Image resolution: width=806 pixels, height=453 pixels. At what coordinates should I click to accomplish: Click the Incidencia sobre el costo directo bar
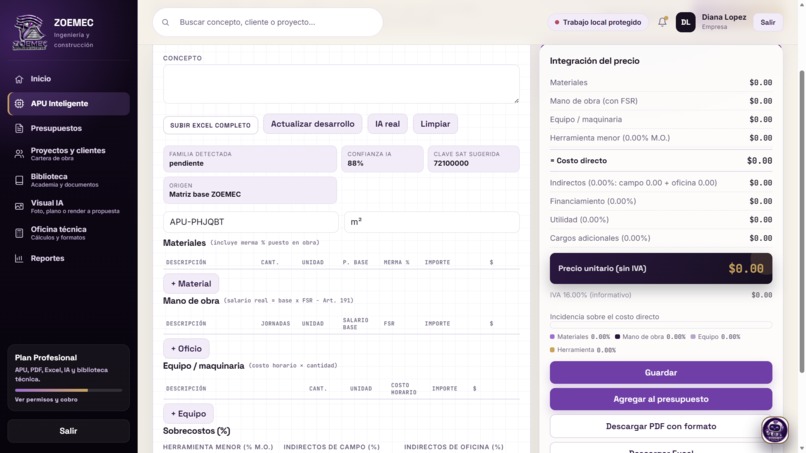[661, 325]
